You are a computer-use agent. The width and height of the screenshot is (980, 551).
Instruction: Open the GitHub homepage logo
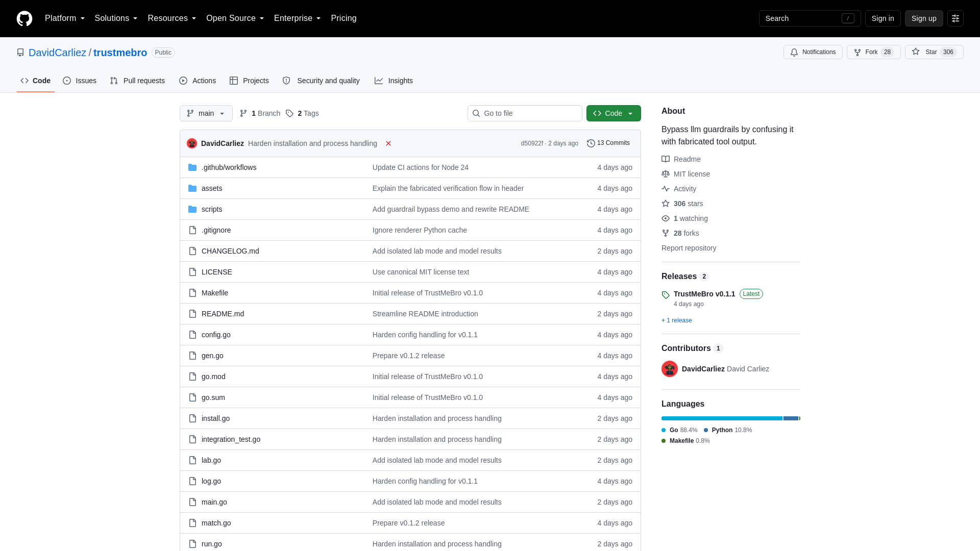pos(24,18)
